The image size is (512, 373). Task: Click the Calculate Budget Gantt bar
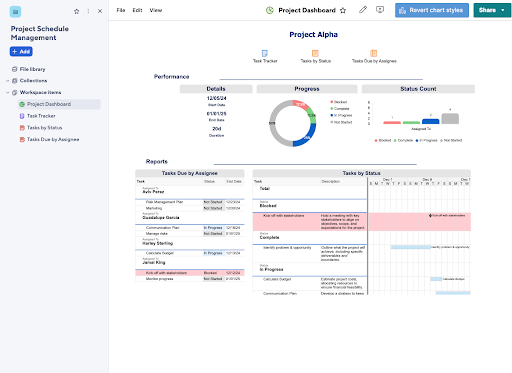pos(436,279)
